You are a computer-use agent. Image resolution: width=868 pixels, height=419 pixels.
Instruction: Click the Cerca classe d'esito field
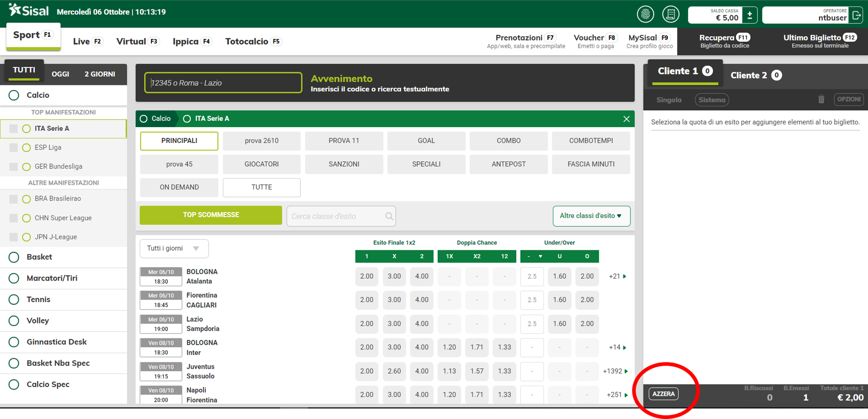pos(341,216)
